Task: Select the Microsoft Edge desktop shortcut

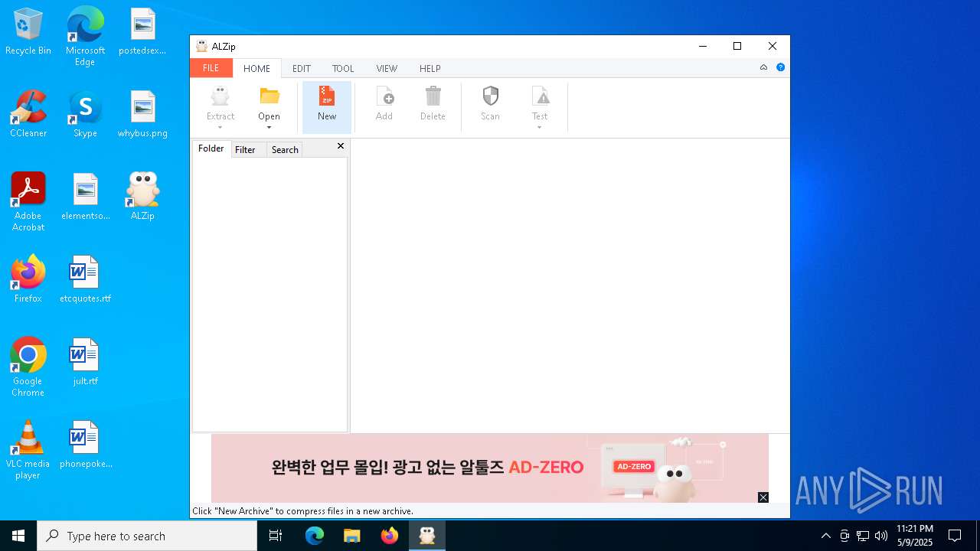Action: [x=85, y=37]
